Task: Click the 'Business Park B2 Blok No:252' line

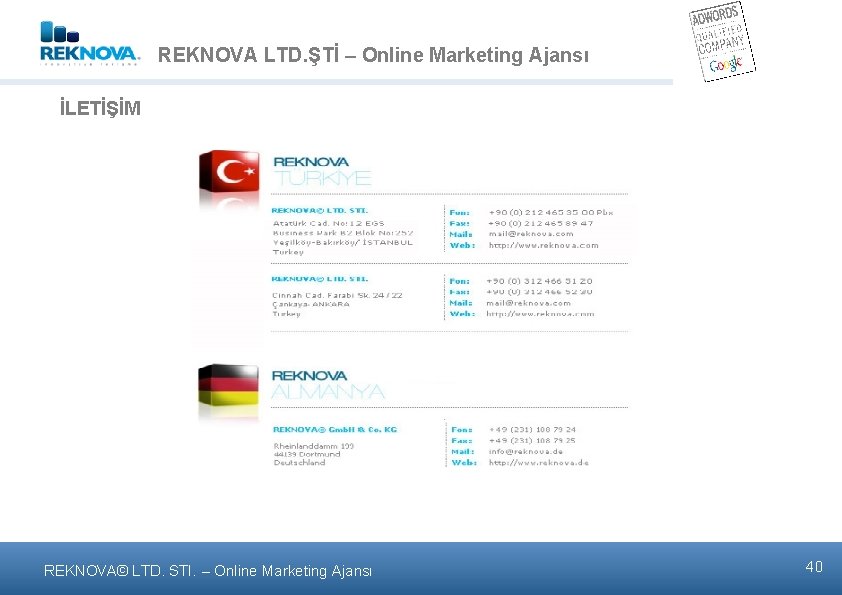Action: click(x=343, y=233)
